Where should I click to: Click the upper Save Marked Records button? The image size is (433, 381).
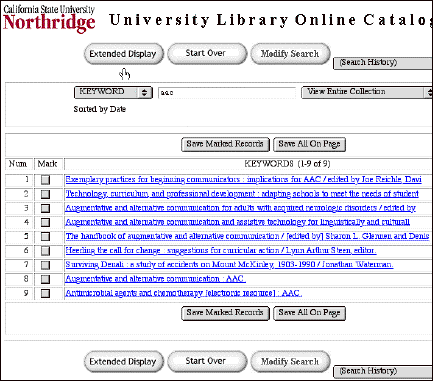[225, 144]
